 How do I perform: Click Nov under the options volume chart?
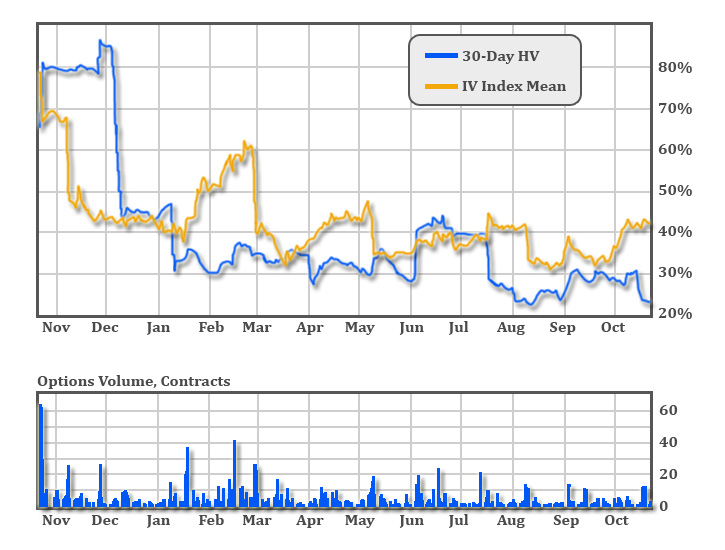point(56,521)
